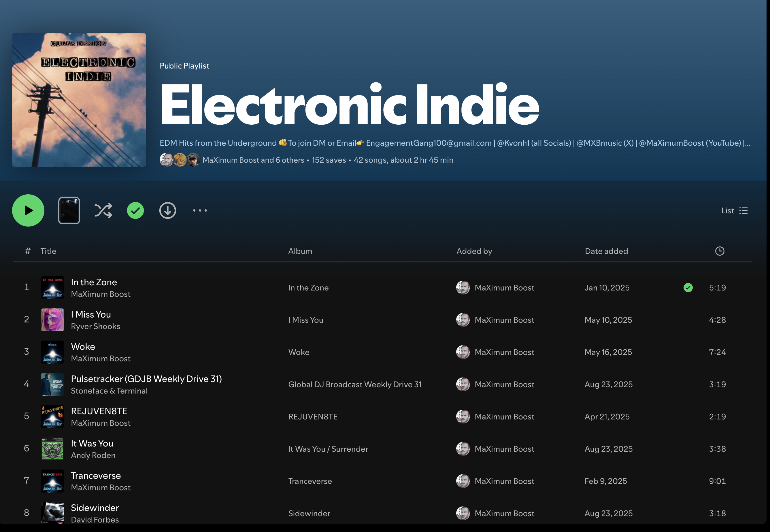Viewport: 770px width, 532px height.
Task: Click the Sidewinder track album art
Action: 52,513
